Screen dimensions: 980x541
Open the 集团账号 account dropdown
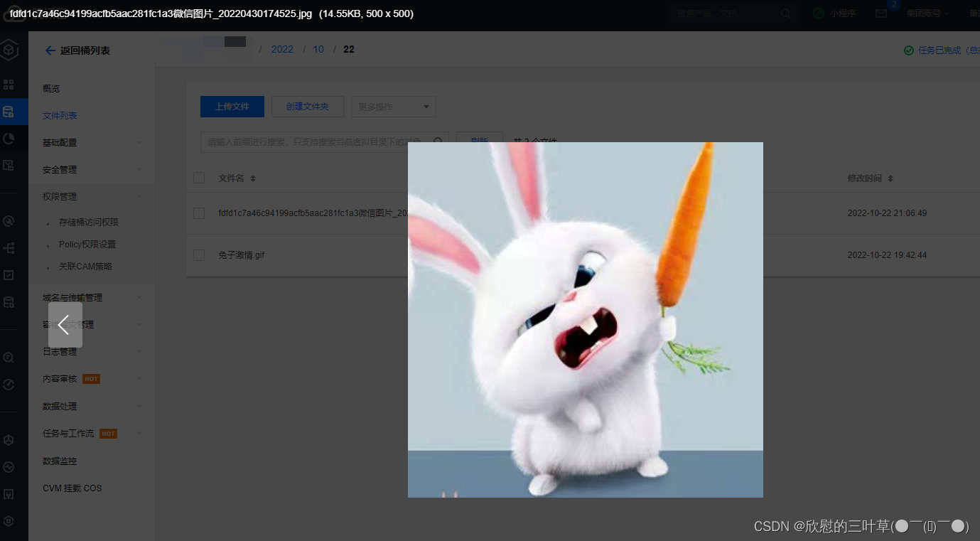coord(928,14)
